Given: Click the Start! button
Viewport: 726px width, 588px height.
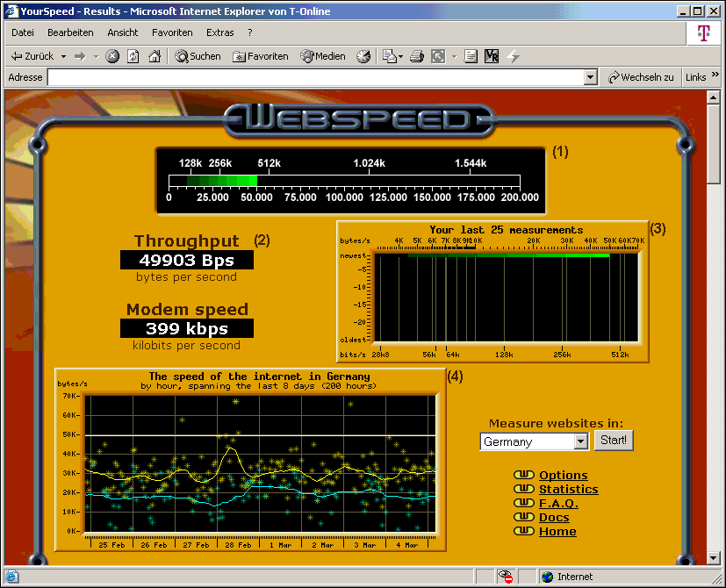Looking at the screenshot, I should pyautogui.click(x=614, y=440).
